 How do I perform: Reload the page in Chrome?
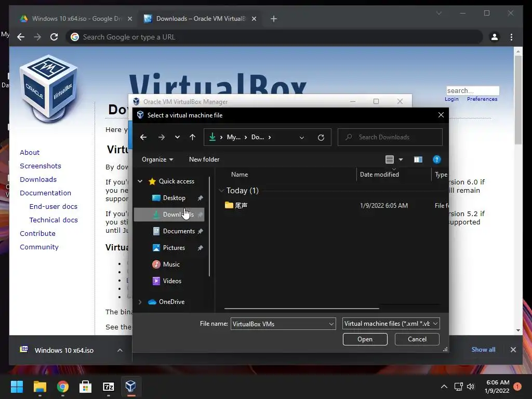pyautogui.click(x=54, y=37)
